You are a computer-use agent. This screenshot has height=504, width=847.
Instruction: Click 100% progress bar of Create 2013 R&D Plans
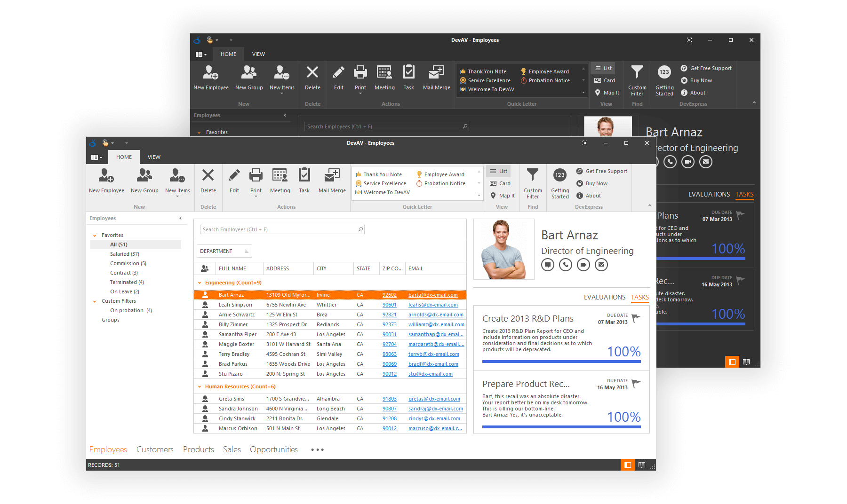point(561,362)
